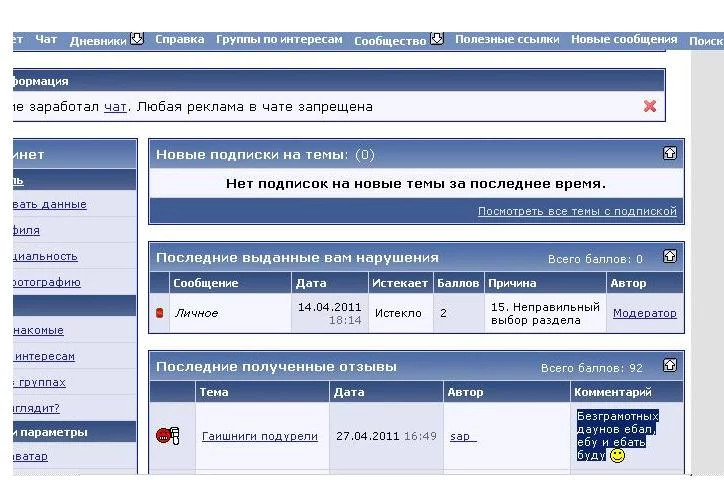Image resolution: width=724 pixels, height=480 pixels.
Task: Open the Гаишниги подурели thread link
Action: pyautogui.click(x=259, y=436)
